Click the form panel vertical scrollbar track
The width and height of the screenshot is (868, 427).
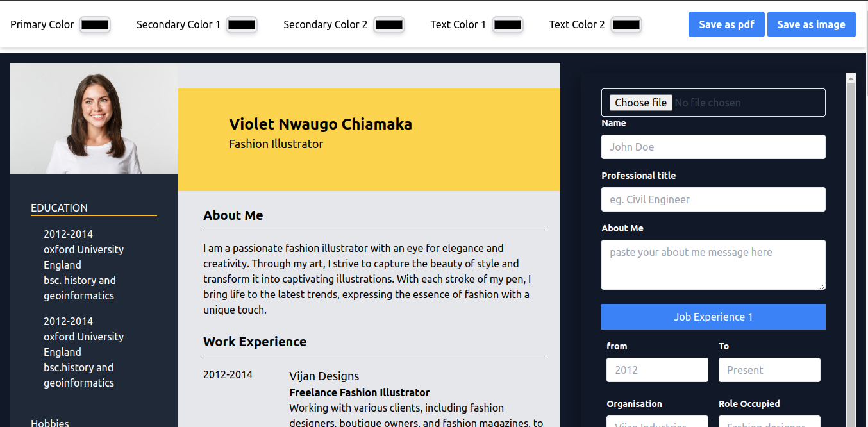tap(851, 256)
